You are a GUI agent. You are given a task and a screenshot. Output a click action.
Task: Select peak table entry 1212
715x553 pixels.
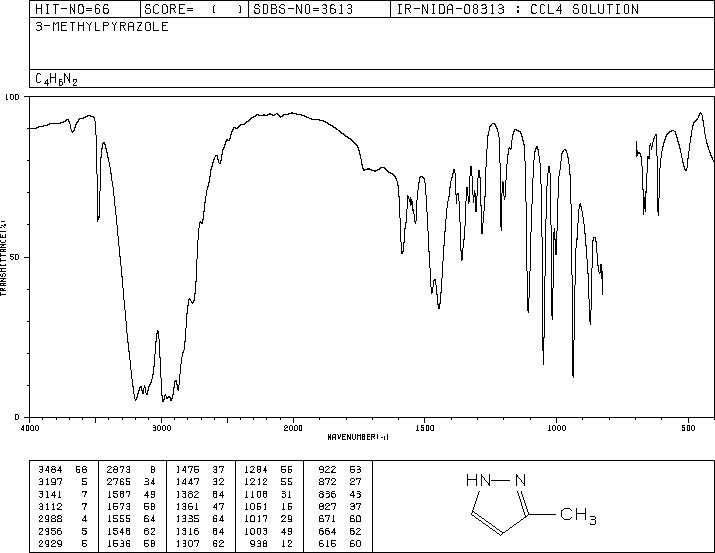[268, 482]
